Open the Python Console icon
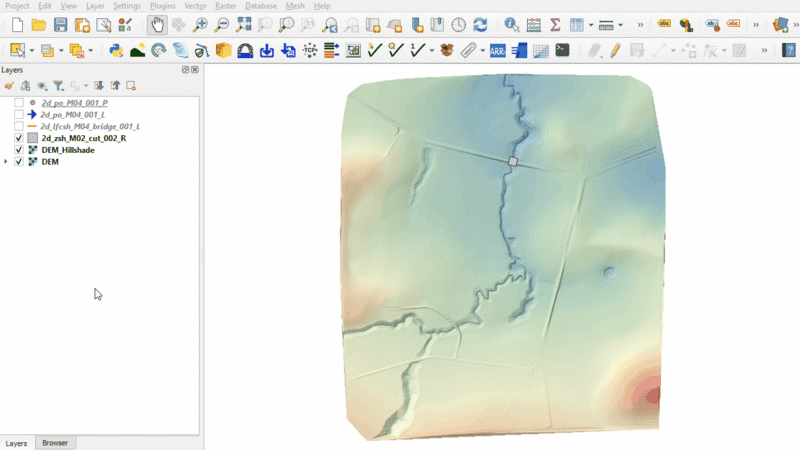Image resolution: width=800 pixels, height=450 pixels. point(116,49)
